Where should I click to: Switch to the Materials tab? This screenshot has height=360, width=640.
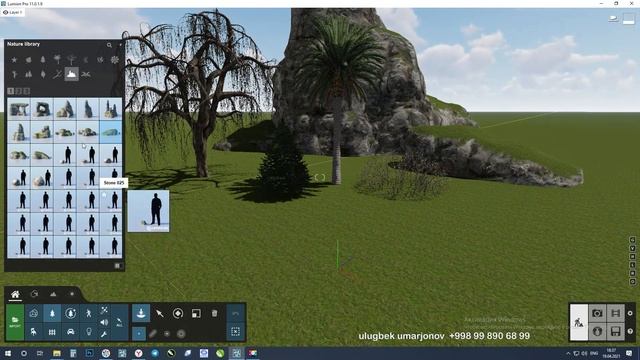pos(34,294)
